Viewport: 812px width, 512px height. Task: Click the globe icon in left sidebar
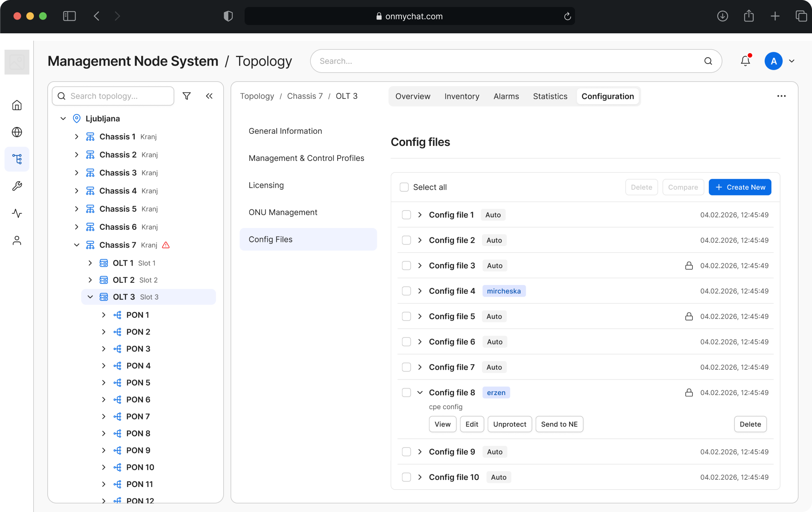pos(17,132)
